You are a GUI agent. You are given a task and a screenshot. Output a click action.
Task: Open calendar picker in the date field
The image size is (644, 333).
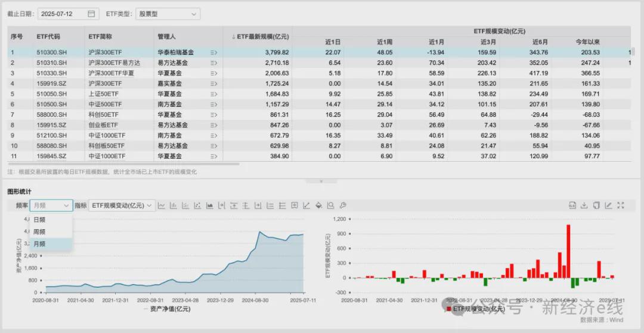point(91,14)
